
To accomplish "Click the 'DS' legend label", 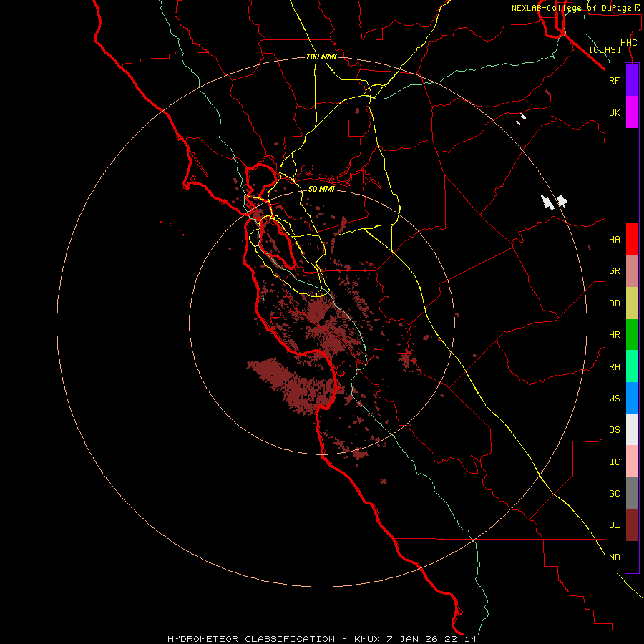I will coord(614,430).
